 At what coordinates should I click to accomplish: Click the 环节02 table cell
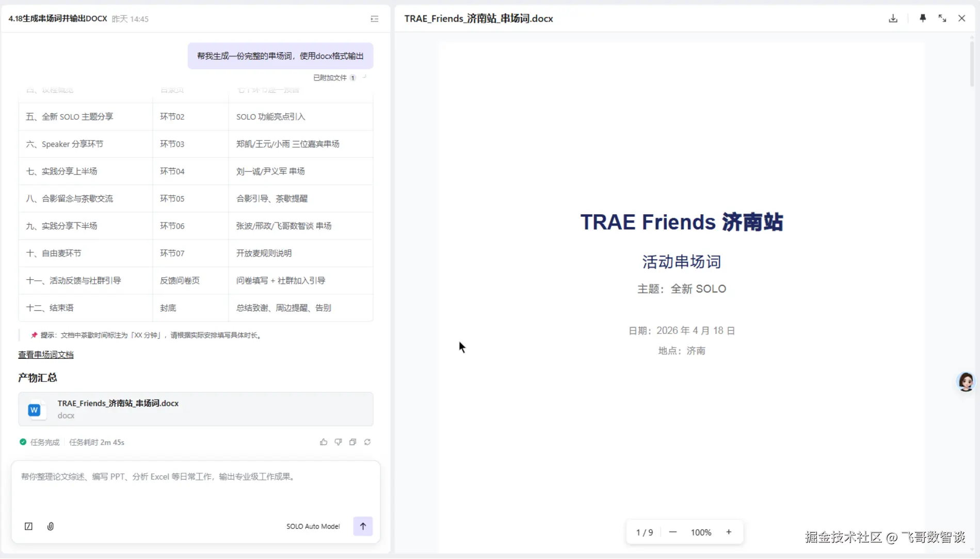pos(190,117)
